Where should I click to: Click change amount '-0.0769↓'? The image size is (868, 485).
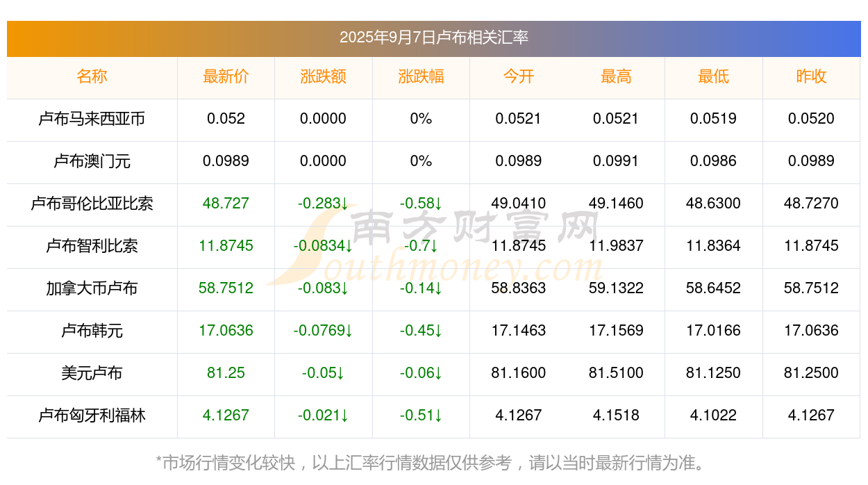tap(324, 331)
